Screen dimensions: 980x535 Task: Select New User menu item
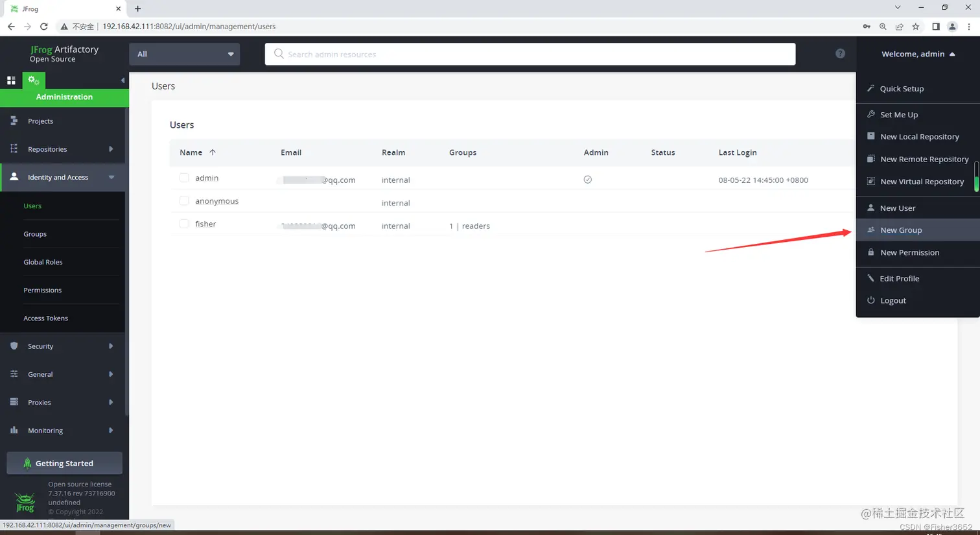(x=918, y=208)
